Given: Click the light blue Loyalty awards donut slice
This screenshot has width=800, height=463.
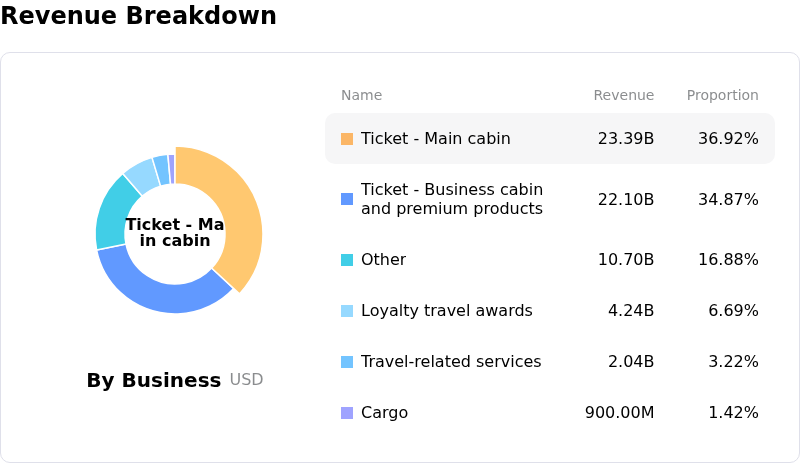Looking at the screenshot, I should tap(141, 174).
